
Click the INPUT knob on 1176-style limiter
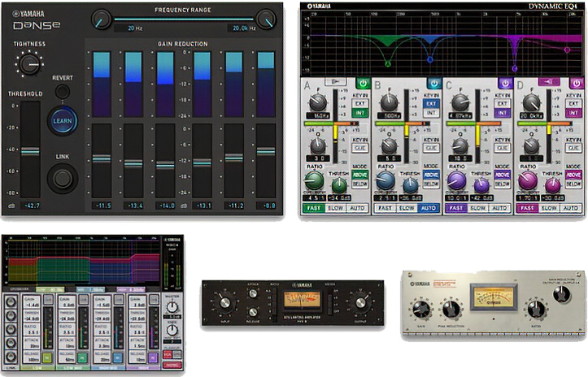(x=224, y=303)
